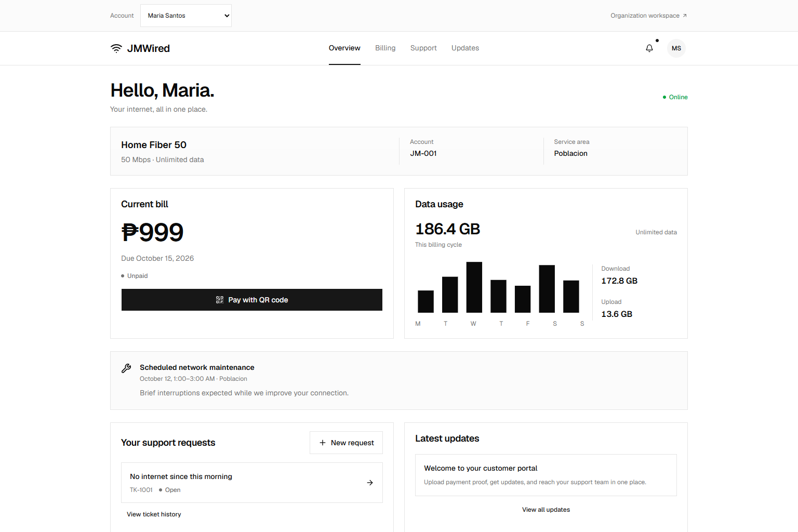
Task: Open ticket TK-1001 using its arrow
Action: (370, 483)
